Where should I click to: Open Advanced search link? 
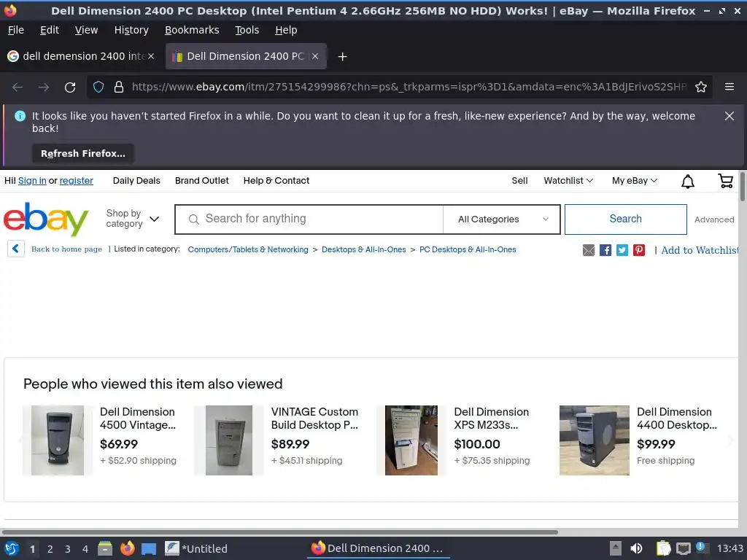(x=714, y=219)
